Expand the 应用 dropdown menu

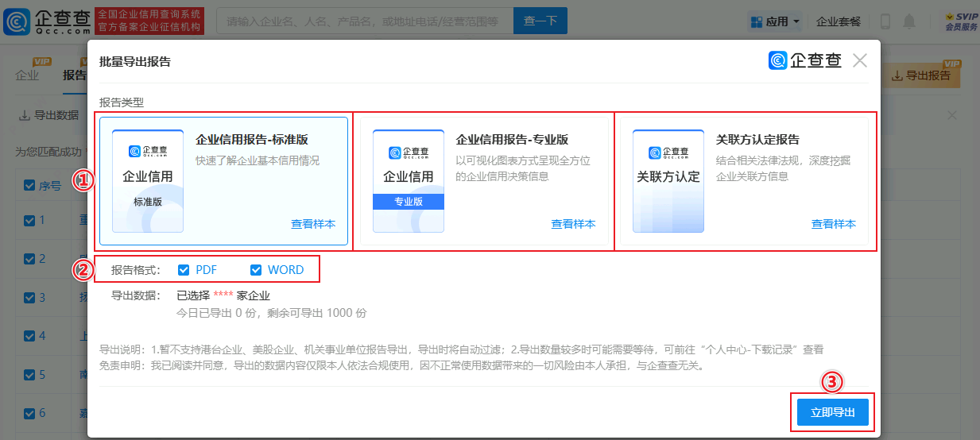point(774,21)
